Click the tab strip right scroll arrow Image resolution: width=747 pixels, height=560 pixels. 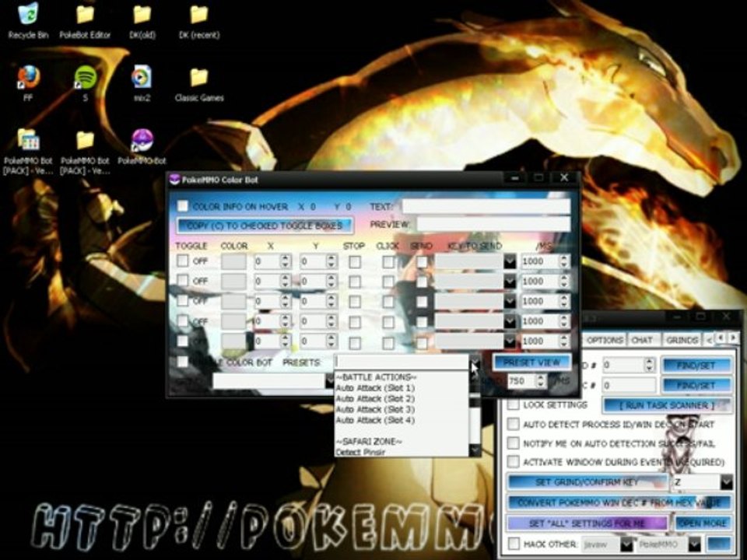tap(733, 337)
